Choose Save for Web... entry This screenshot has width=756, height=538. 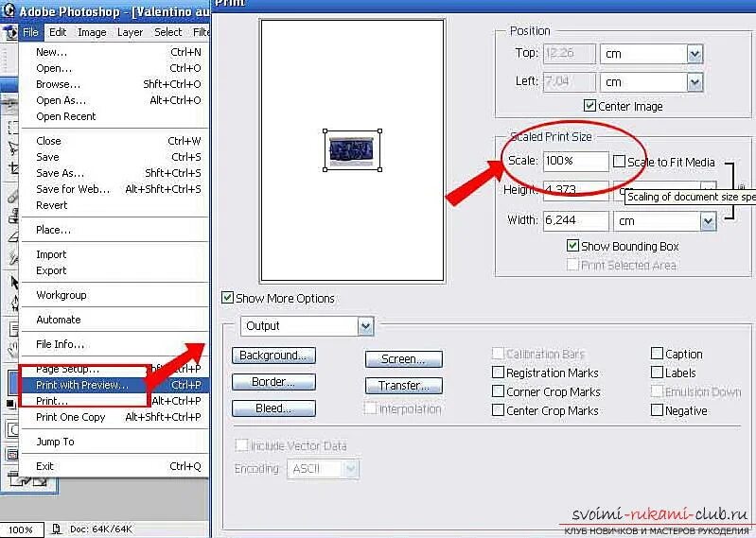click(115, 189)
